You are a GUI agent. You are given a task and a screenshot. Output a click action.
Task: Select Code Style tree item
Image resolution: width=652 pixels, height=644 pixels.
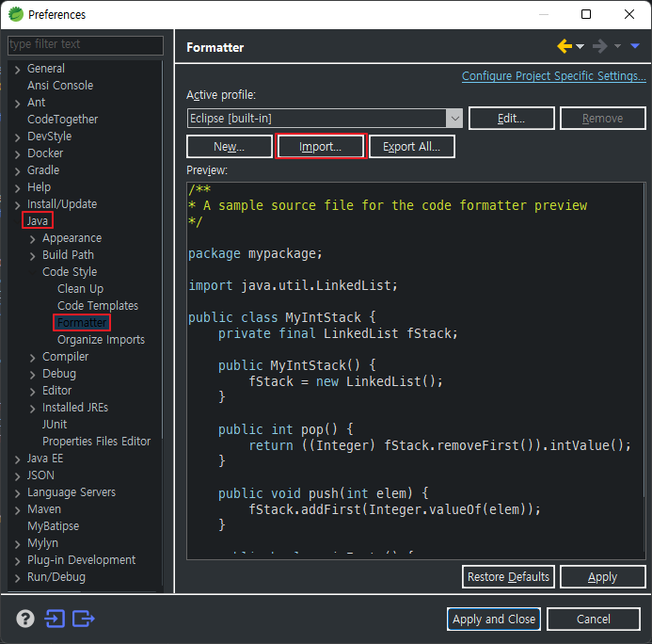coord(70,272)
